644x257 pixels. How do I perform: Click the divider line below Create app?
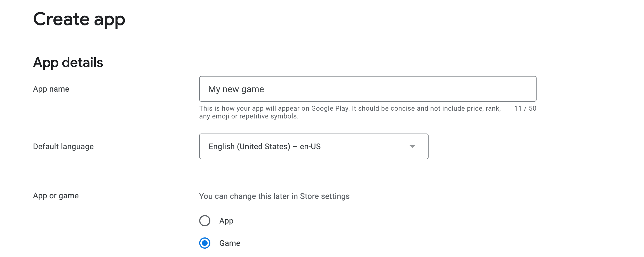(x=336, y=40)
